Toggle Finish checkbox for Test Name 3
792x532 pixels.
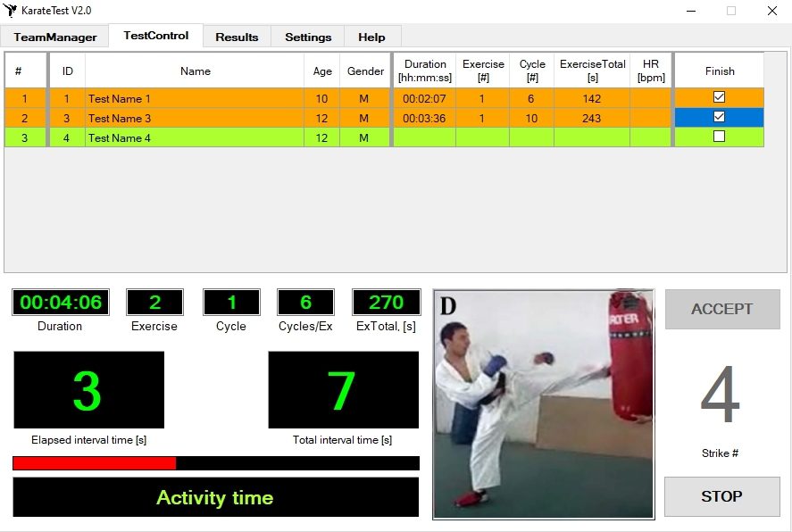pos(719,117)
